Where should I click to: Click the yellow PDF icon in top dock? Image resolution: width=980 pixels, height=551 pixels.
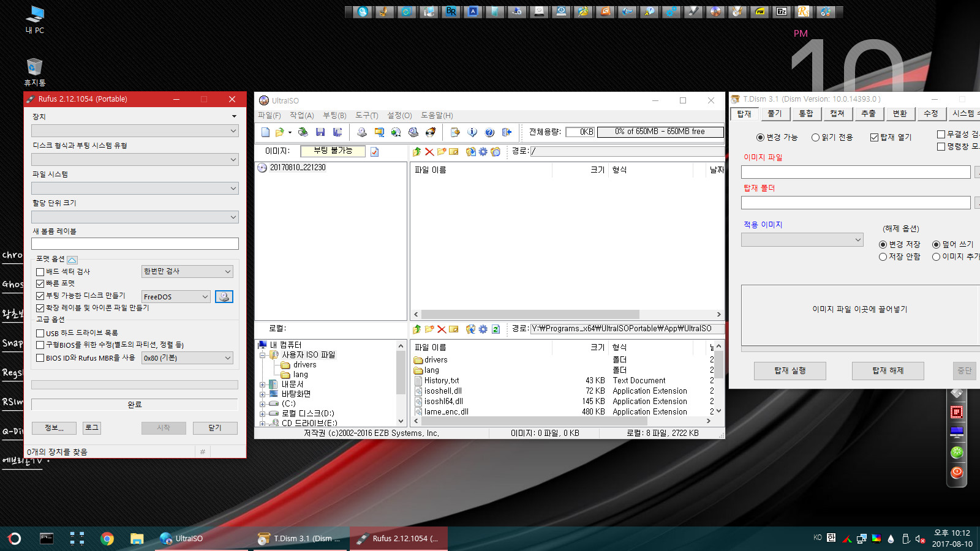coord(759,12)
